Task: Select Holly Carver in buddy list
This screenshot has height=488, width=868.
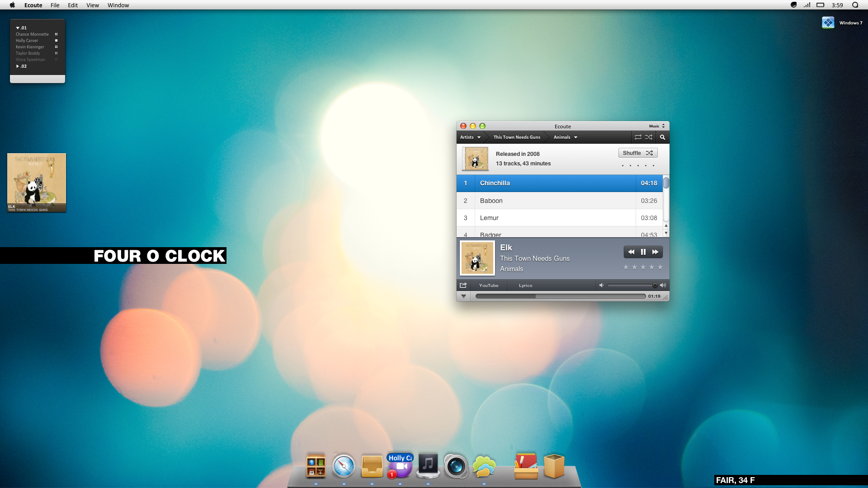Action: 27,41
